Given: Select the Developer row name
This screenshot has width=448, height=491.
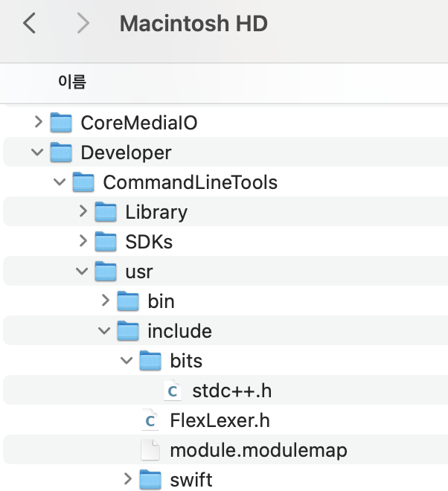Looking at the screenshot, I should point(127,153).
